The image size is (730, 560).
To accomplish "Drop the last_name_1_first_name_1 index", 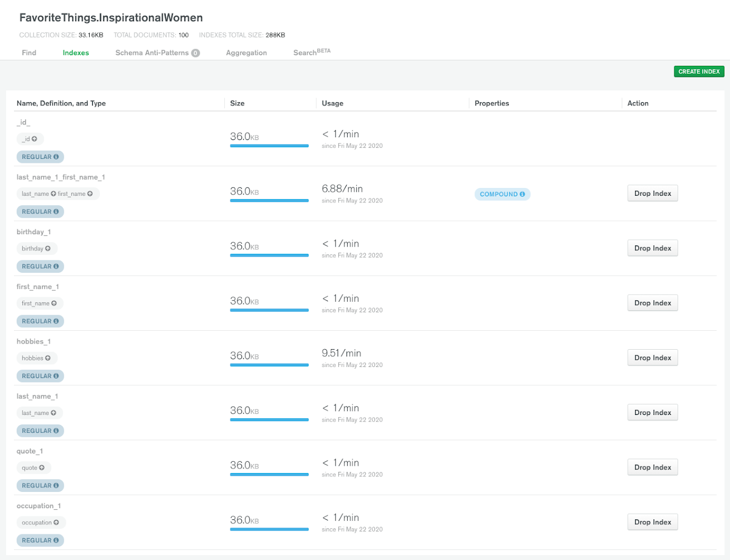I will tap(652, 194).
